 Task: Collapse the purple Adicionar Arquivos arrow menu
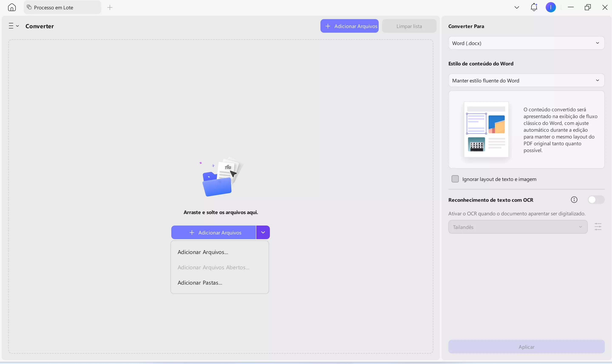(263, 232)
